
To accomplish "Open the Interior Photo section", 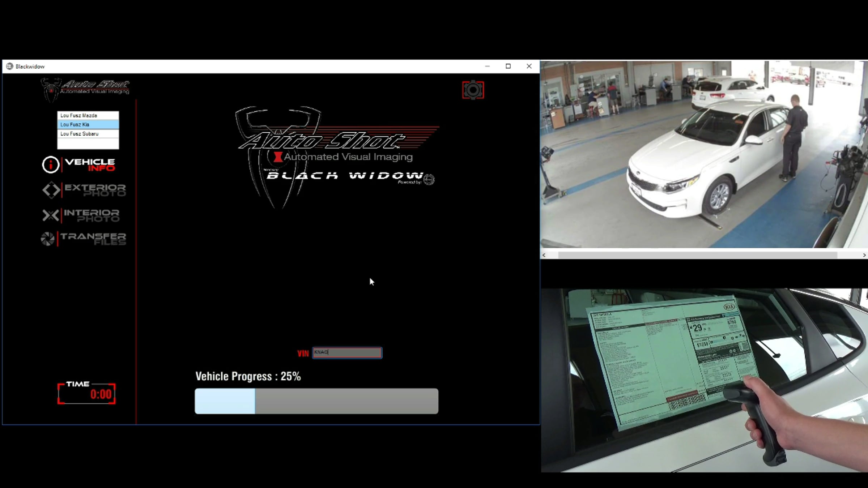I will pos(81,215).
